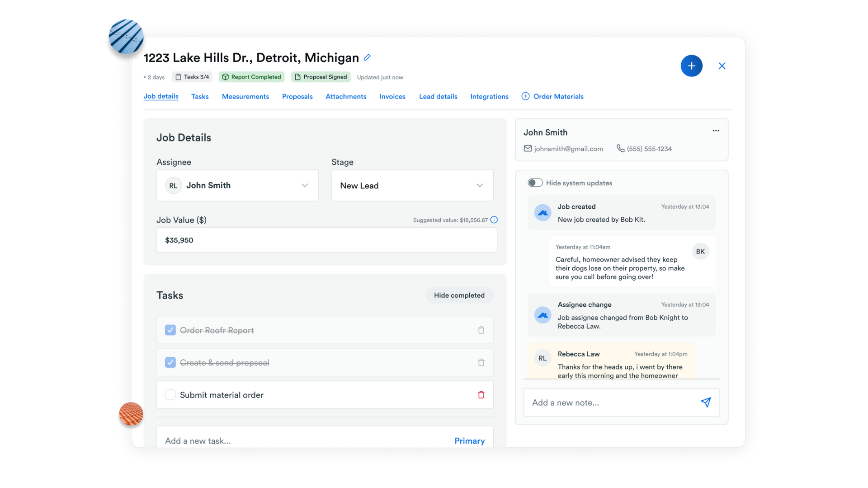Click the Tasks 3/4 badge
The height and width of the screenshot is (488, 868).
click(192, 77)
